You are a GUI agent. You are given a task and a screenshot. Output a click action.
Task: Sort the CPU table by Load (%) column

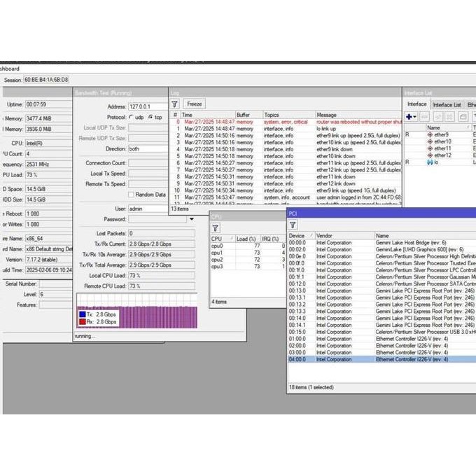[248, 239]
